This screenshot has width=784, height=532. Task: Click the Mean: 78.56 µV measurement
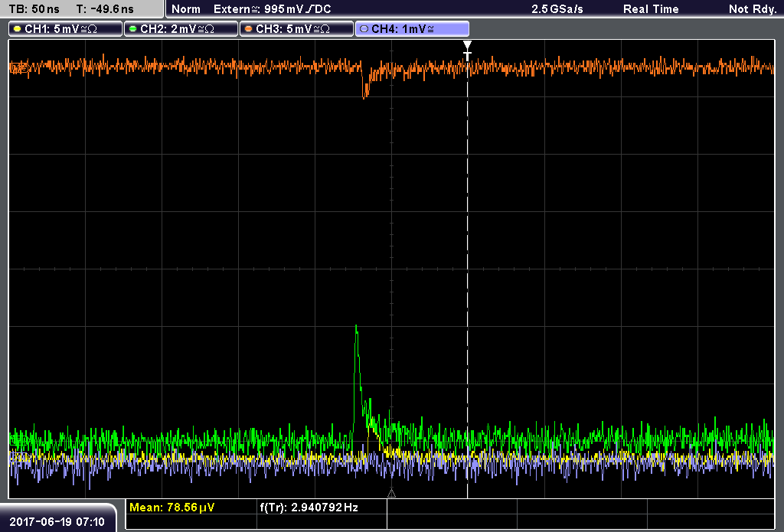click(172, 508)
